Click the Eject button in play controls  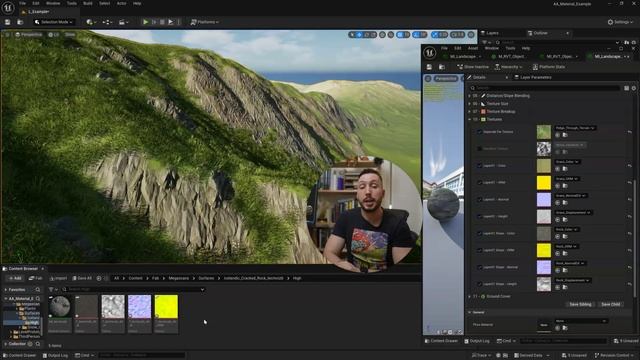click(x=171, y=22)
